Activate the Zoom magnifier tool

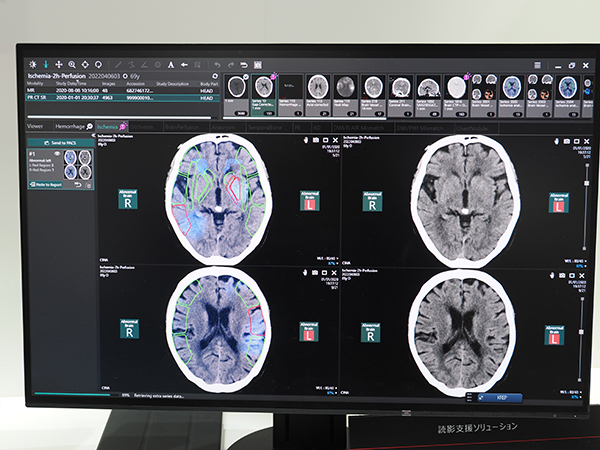pyautogui.click(x=72, y=64)
